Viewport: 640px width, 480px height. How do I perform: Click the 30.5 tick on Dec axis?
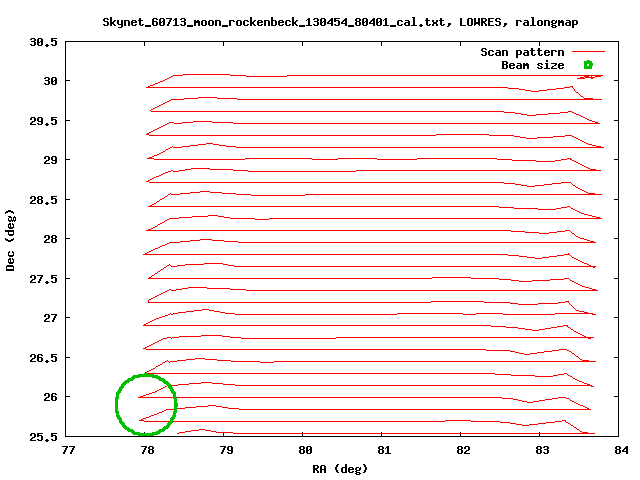(44, 42)
